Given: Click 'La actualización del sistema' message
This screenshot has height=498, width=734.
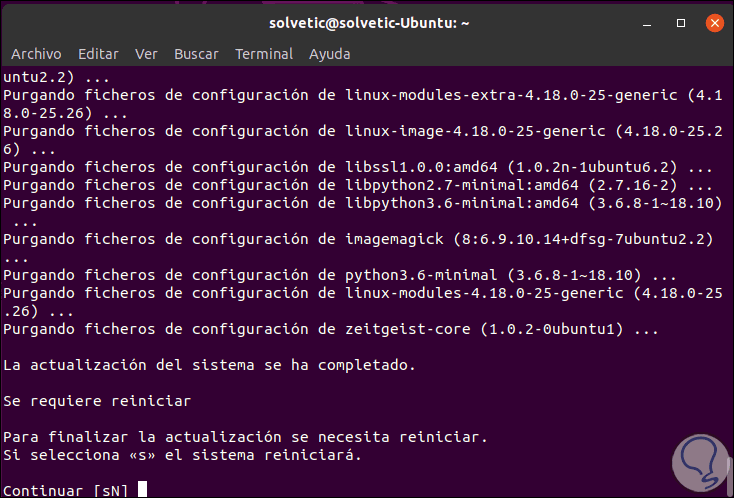Looking at the screenshot, I should [208, 365].
